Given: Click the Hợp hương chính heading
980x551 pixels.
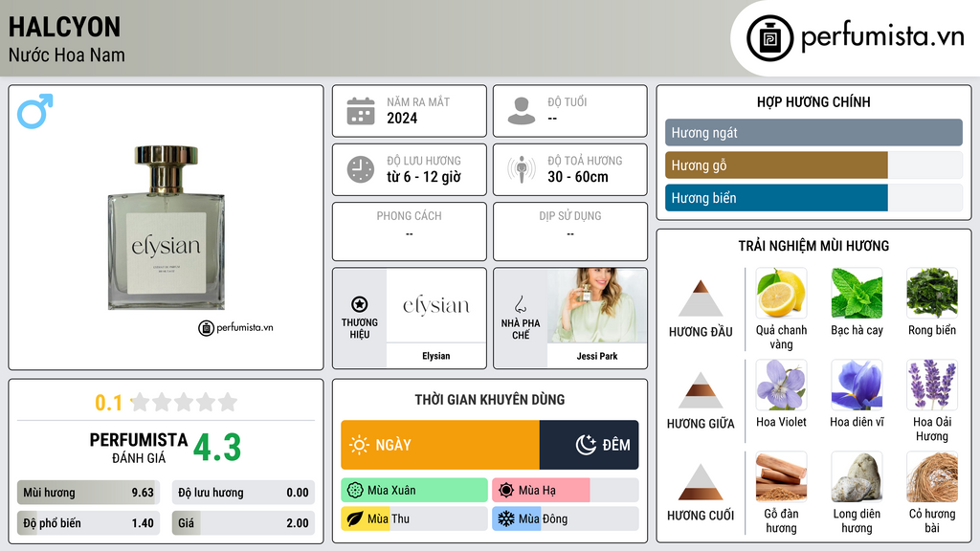Looking at the screenshot, I should coord(813,101).
